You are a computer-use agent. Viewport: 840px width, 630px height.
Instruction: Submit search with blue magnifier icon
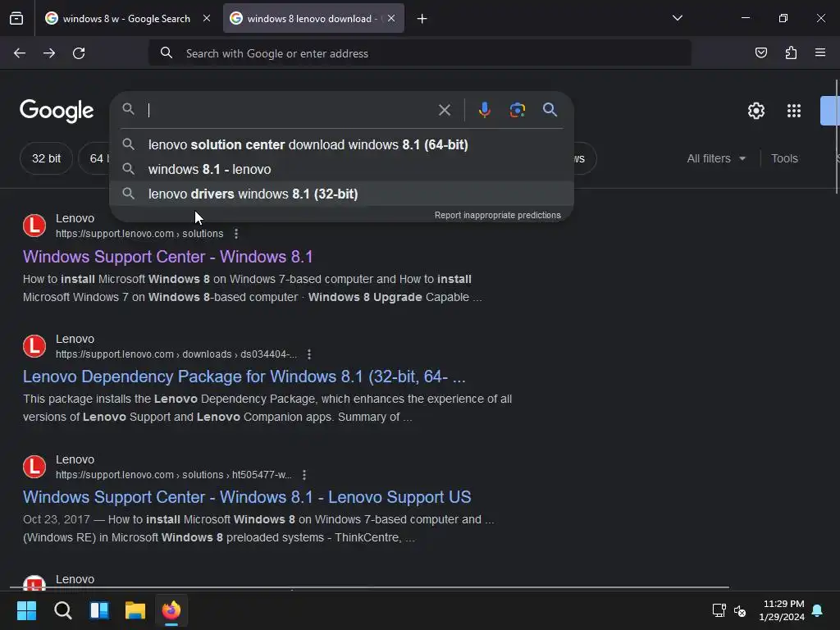click(550, 110)
